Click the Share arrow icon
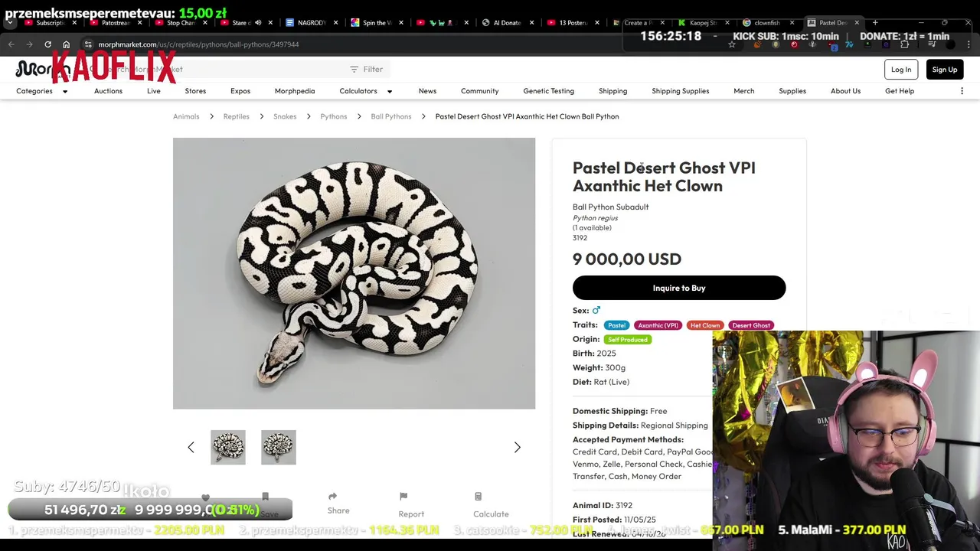 coord(332,497)
